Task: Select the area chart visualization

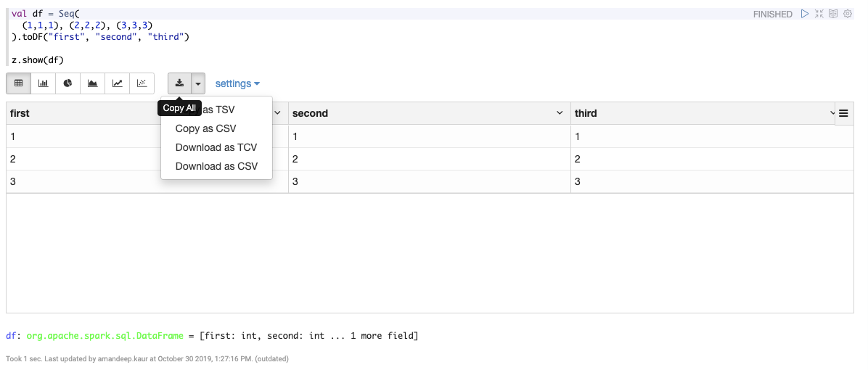Action: point(92,83)
